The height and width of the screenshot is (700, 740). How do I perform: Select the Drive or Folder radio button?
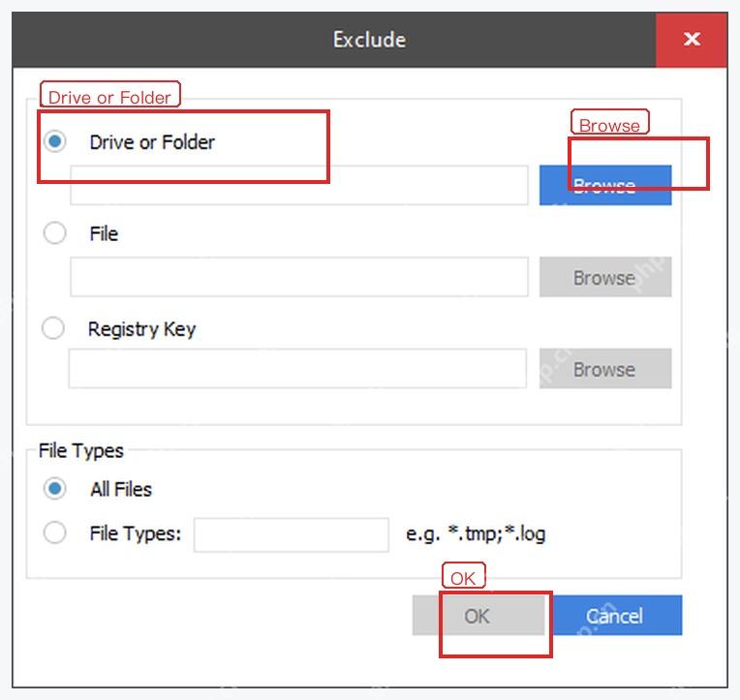click(x=55, y=141)
